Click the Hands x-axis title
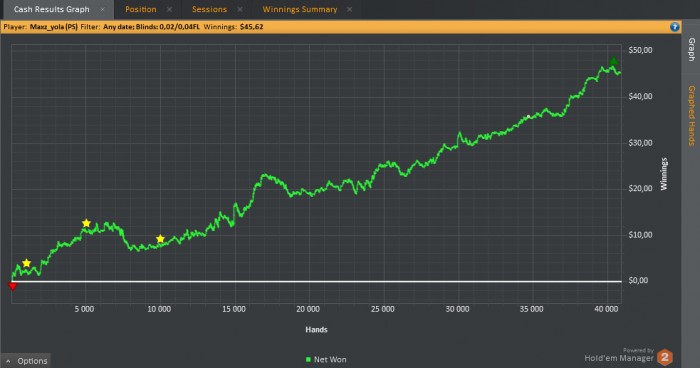Screen dimensions: 700x368 pos(317,330)
